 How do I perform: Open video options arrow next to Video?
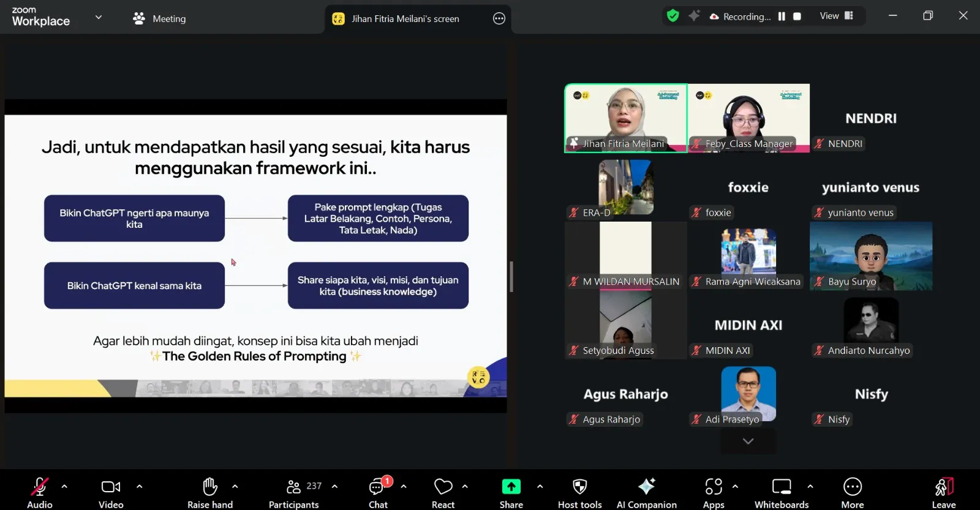pyautogui.click(x=139, y=487)
